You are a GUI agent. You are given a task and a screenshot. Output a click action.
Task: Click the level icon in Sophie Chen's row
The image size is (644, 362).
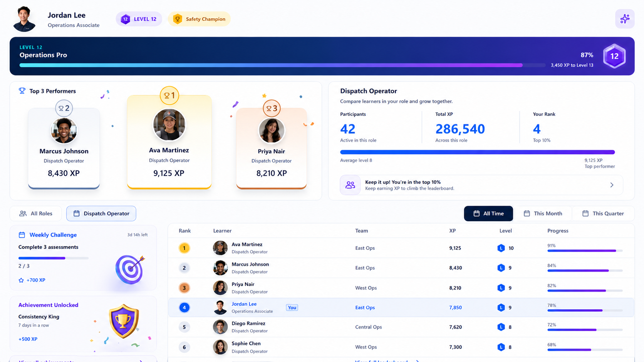501,347
